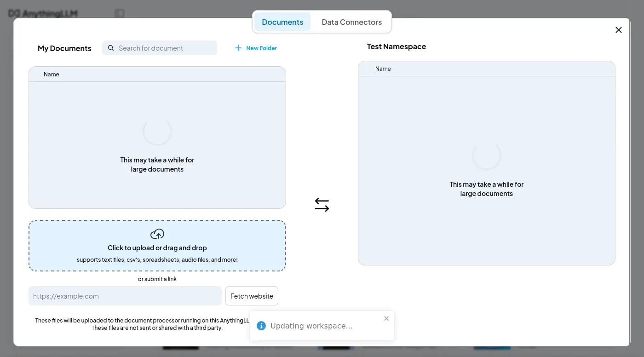Dismiss the Updating workspace notification
644x357 pixels.
386,318
